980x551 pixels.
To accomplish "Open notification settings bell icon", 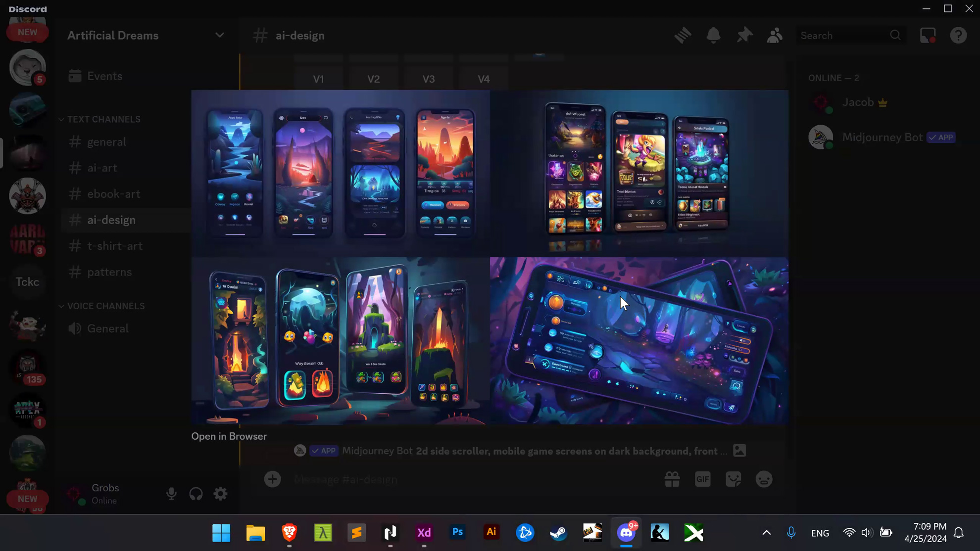I will pyautogui.click(x=713, y=35).
